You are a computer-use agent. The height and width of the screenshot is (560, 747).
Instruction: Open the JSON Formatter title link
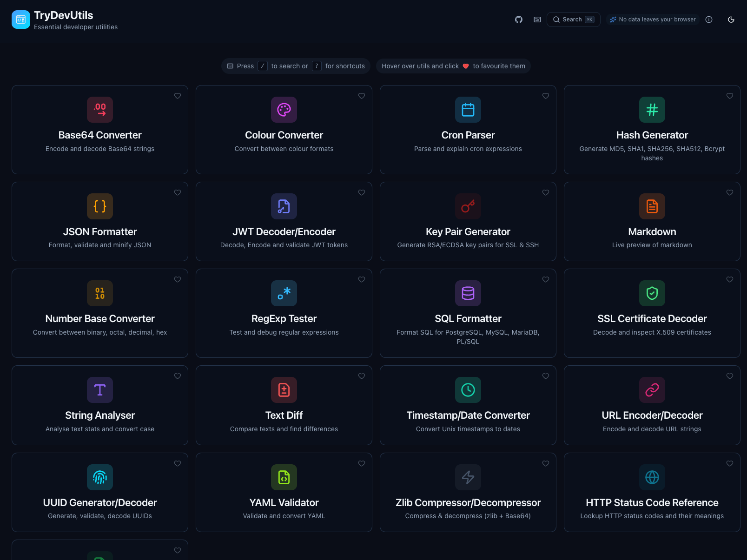100,232
